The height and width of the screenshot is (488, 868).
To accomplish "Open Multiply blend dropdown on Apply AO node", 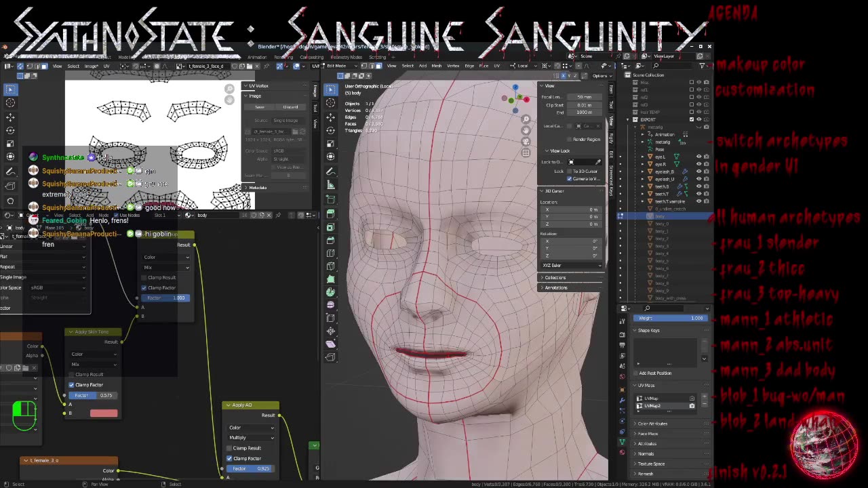I will click(x=251, y=438).
